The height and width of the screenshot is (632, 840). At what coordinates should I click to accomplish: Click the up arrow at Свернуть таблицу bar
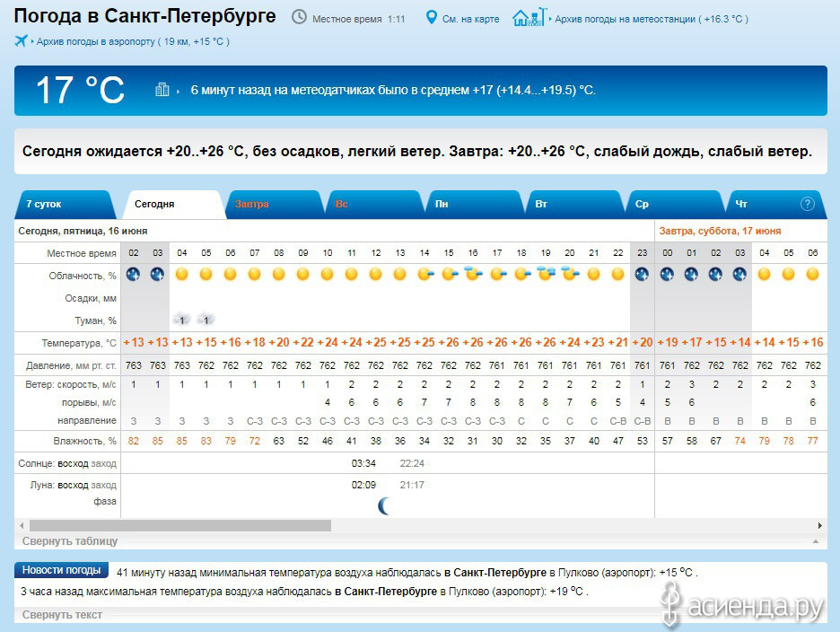(816, 541)
